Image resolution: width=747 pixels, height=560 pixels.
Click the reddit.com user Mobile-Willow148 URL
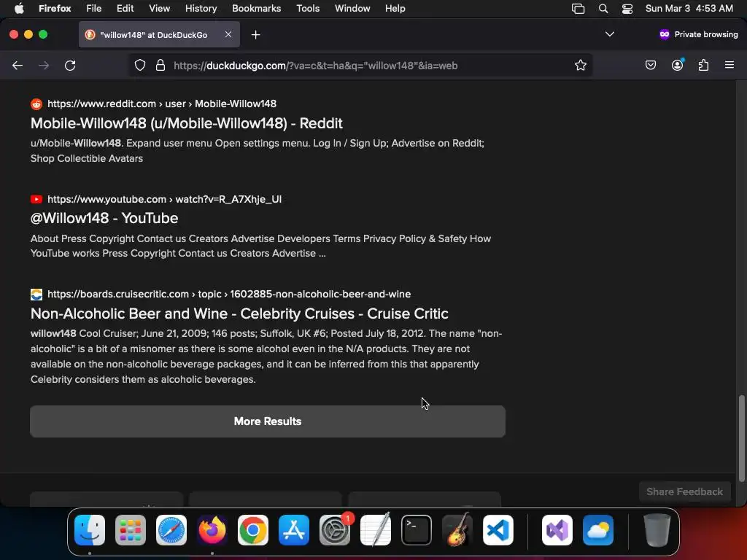click(161, 104)
